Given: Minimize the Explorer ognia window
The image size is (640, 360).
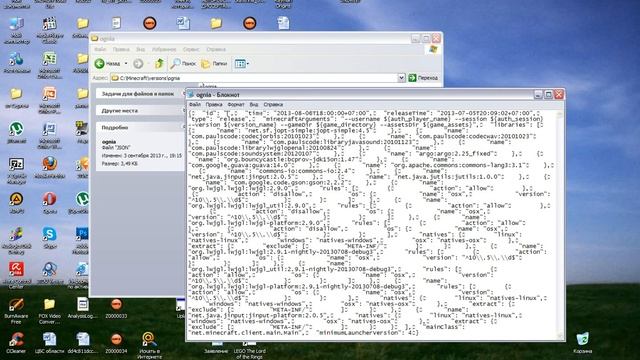Looking at the screenshot, I should coord(416,38).
